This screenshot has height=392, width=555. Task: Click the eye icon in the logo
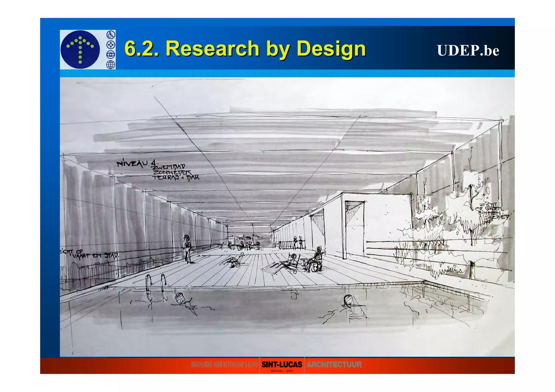pos(111,55)
